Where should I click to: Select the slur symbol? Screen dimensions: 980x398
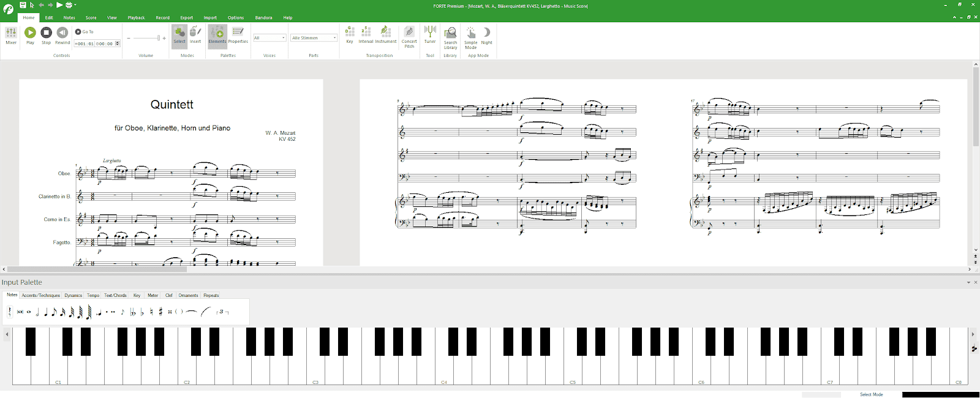(x=206, y=312)
